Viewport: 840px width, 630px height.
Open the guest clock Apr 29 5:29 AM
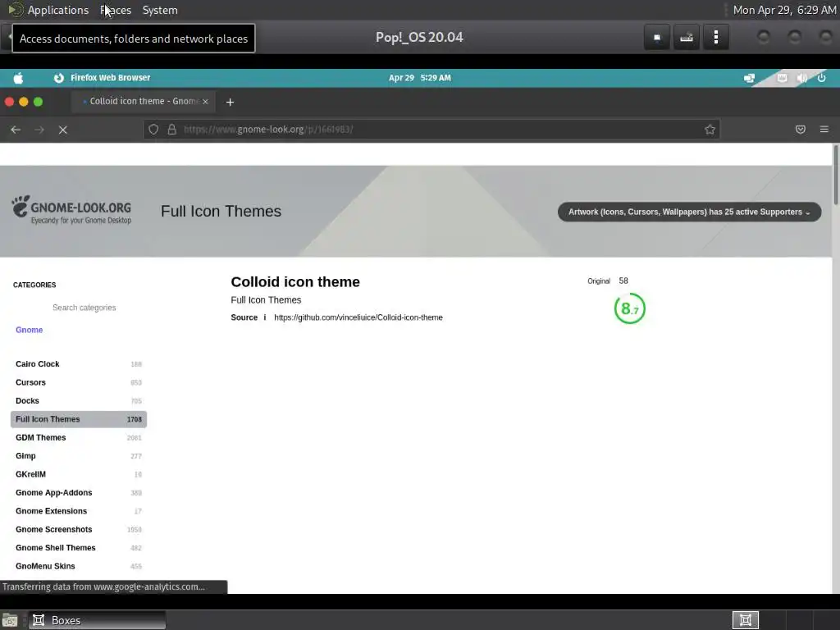click(x=419, y=78)
